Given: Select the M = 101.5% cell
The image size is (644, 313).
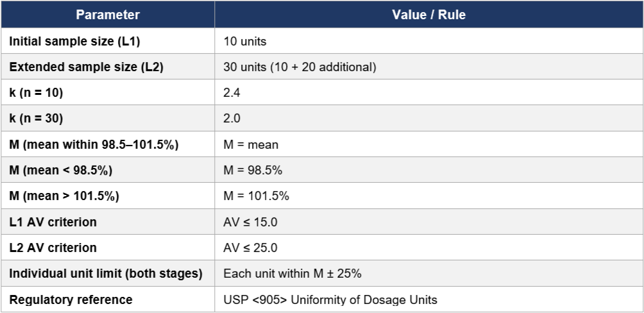Looking at the screenshot, I should click(428, 196).
